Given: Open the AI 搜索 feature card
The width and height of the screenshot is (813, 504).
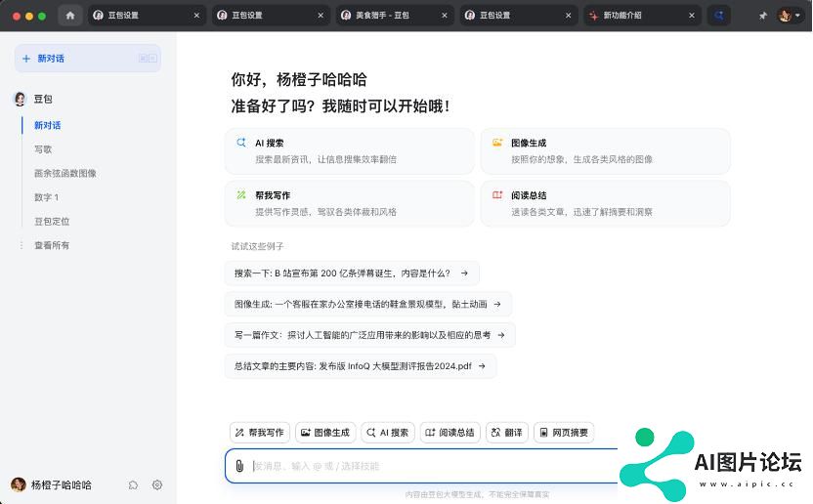Looking at the screenshot, I should (350, 150).
